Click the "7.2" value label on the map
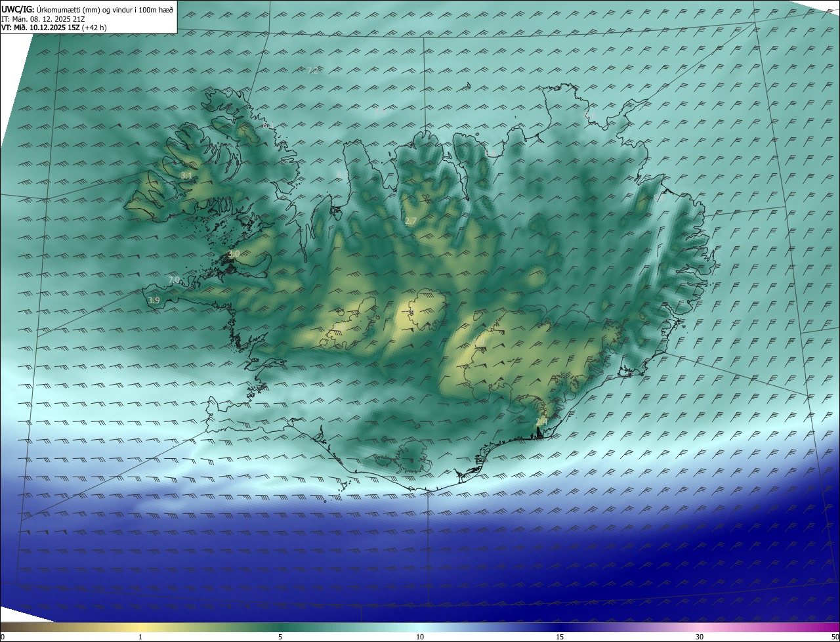Viewport: 840px width, 642px height. point(312,70)
